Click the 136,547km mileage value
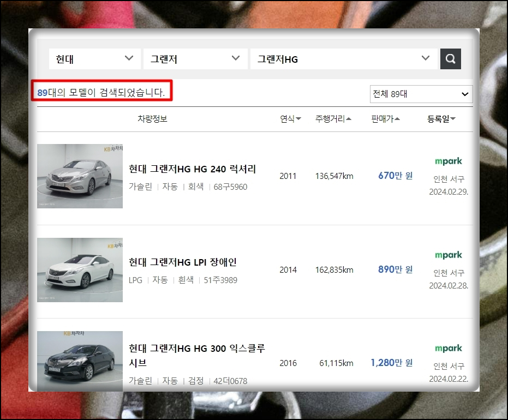Viewport: 508px width, 420px height. [334, 176]
